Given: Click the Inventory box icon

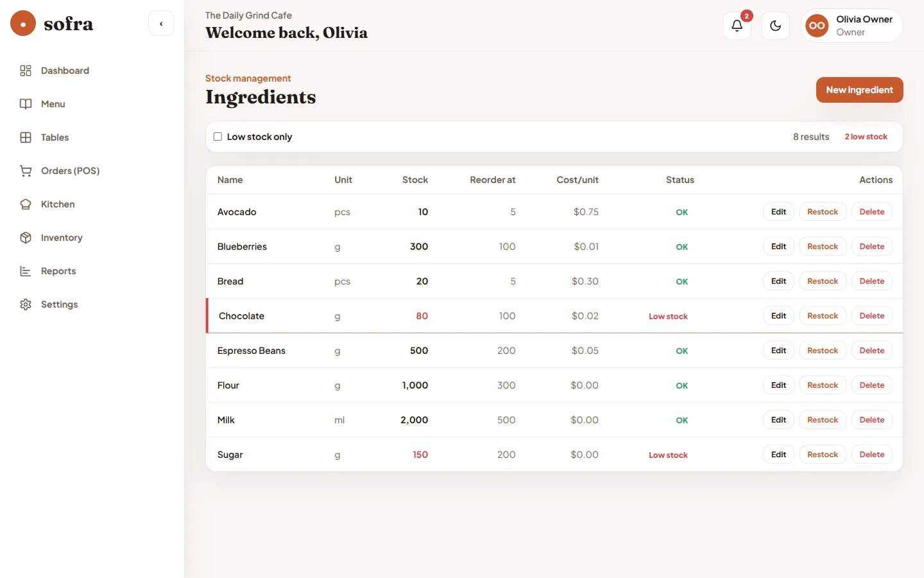Looking at the screenshot, I should 26,238.
